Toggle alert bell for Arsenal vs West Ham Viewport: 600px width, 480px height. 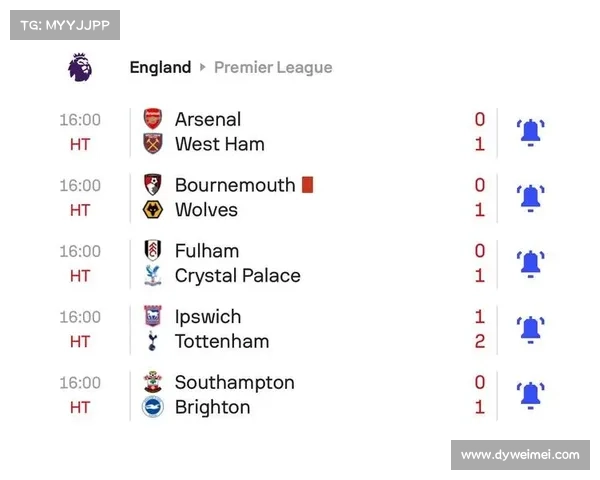(x=530, y=132)
